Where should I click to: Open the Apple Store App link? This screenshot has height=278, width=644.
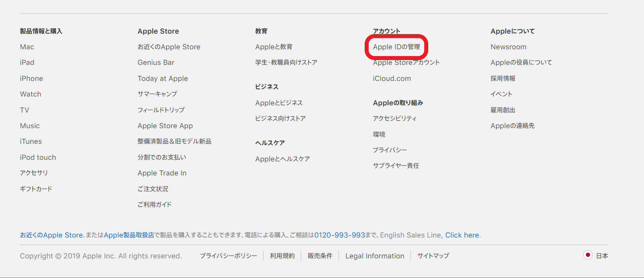[165, 126]
